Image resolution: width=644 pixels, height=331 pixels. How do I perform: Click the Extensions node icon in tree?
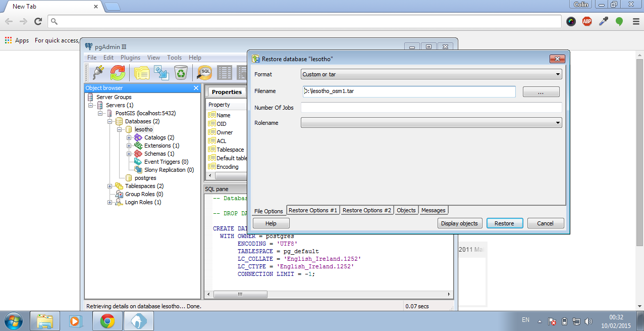tap(138, 146)
